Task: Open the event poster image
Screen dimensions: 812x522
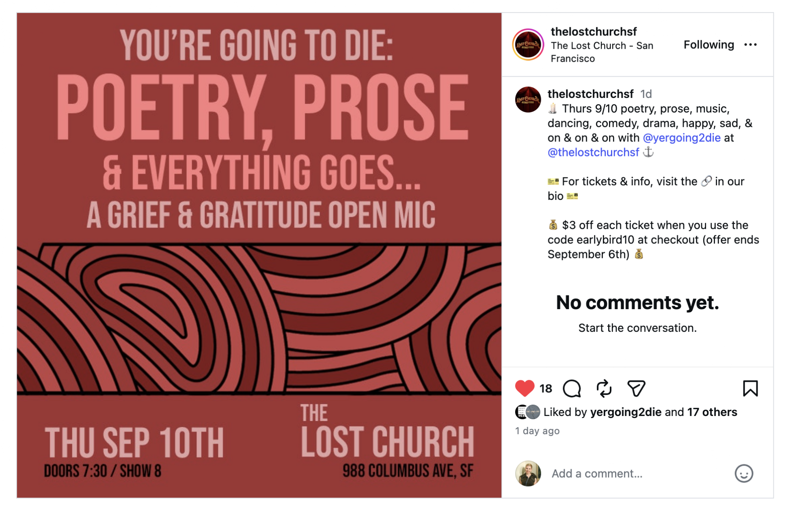Action: 259,255
